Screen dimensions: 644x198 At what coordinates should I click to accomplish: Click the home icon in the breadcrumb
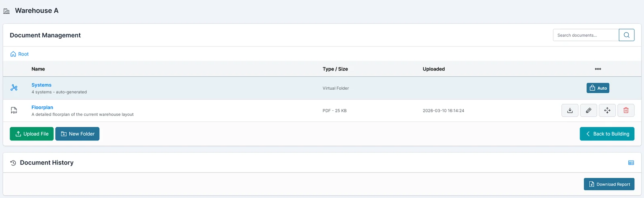(x=13, y=54)
